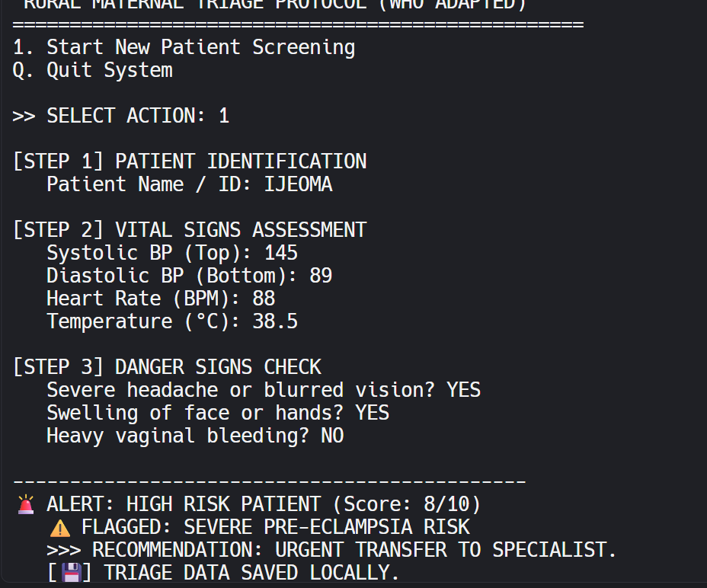The width and height of the screenshot is (707, 588).
Task: Click the 'TRIAGE DATA SAVED LOCALLY' message
Action: (251, 573)
